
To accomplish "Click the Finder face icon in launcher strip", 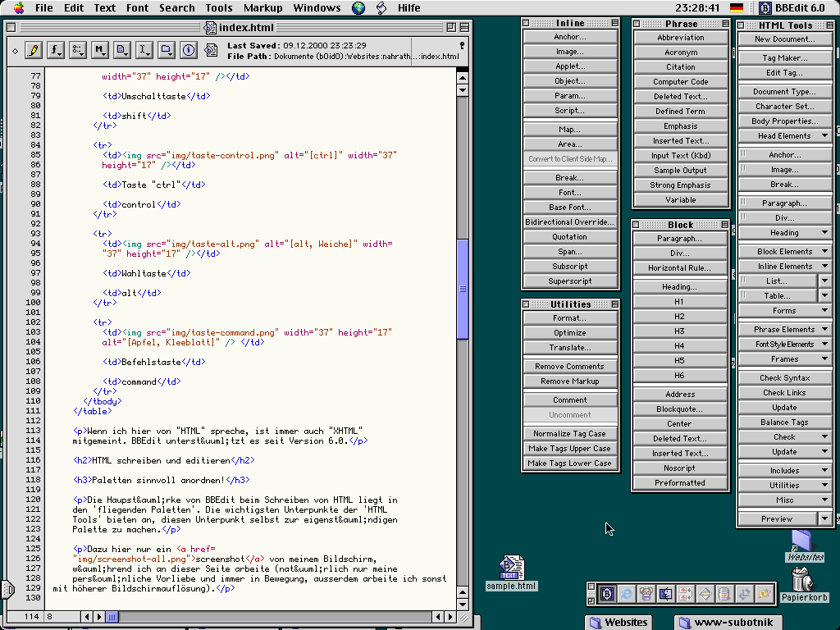I will coord(666,594).
